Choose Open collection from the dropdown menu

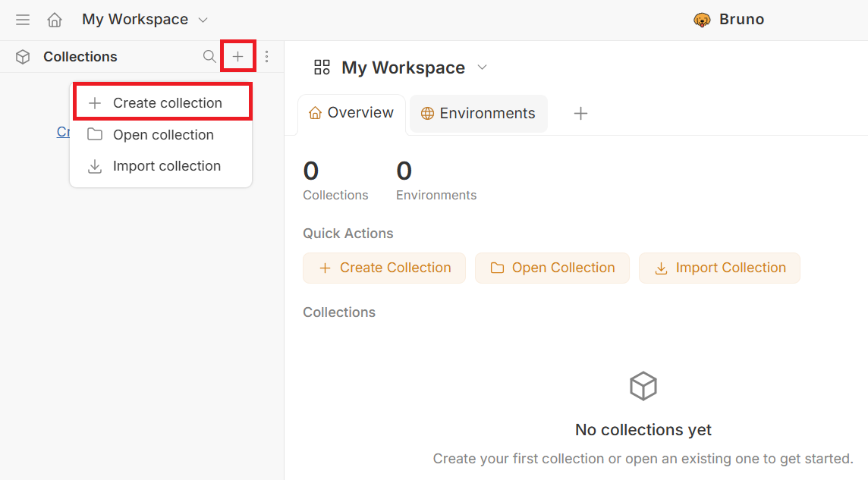tap(162, 135)
